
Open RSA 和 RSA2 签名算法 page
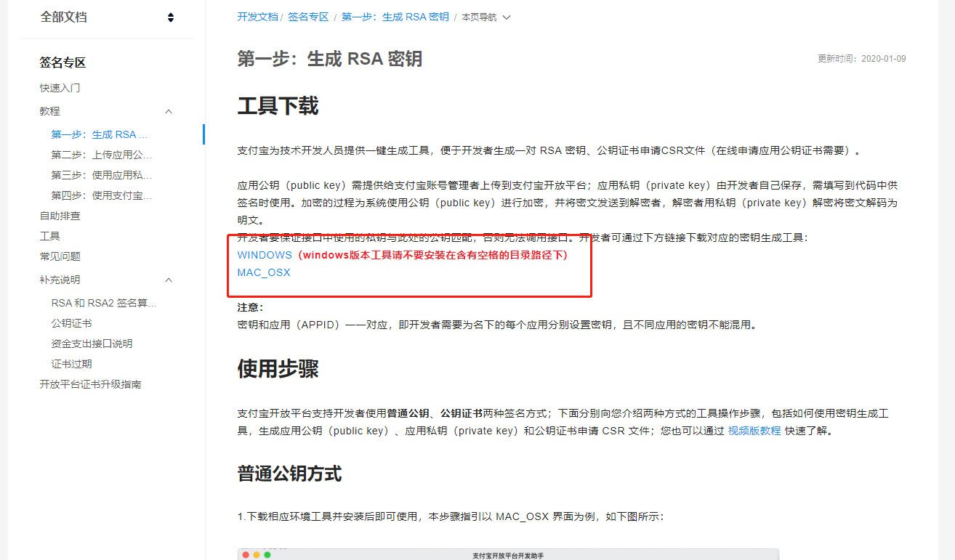coord(104,303)
